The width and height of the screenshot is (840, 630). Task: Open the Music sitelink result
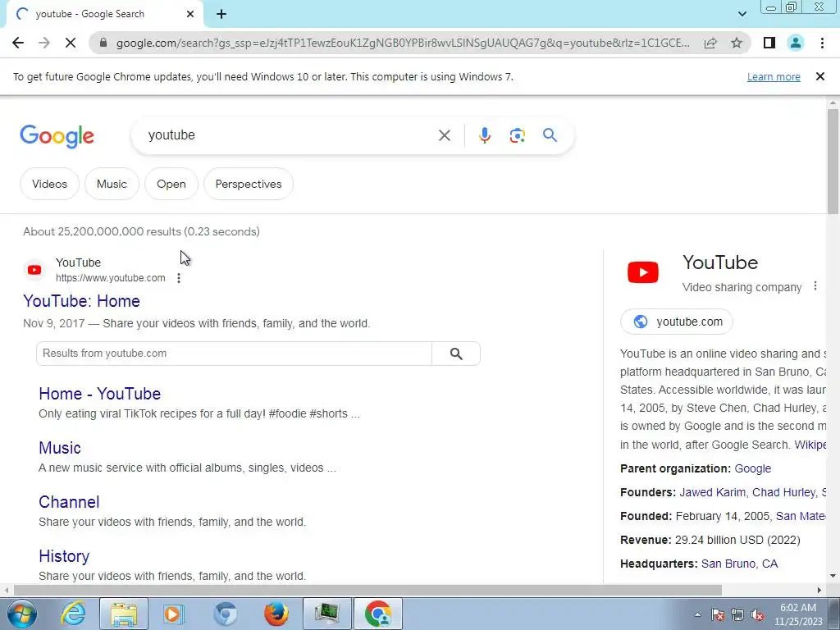59,448
